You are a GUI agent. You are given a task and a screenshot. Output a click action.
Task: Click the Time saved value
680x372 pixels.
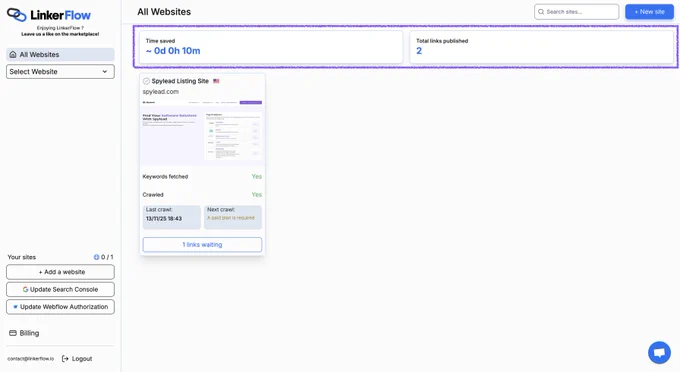tap(173, 51)
